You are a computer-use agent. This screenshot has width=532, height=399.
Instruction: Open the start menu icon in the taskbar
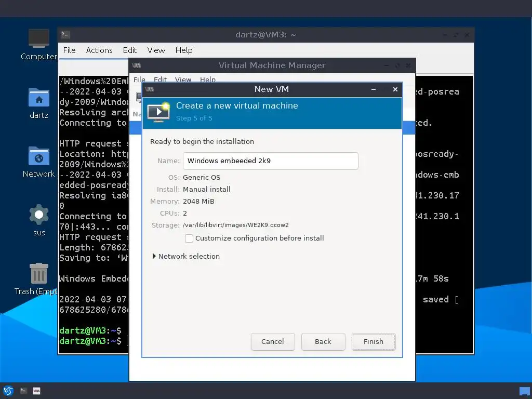8,391
